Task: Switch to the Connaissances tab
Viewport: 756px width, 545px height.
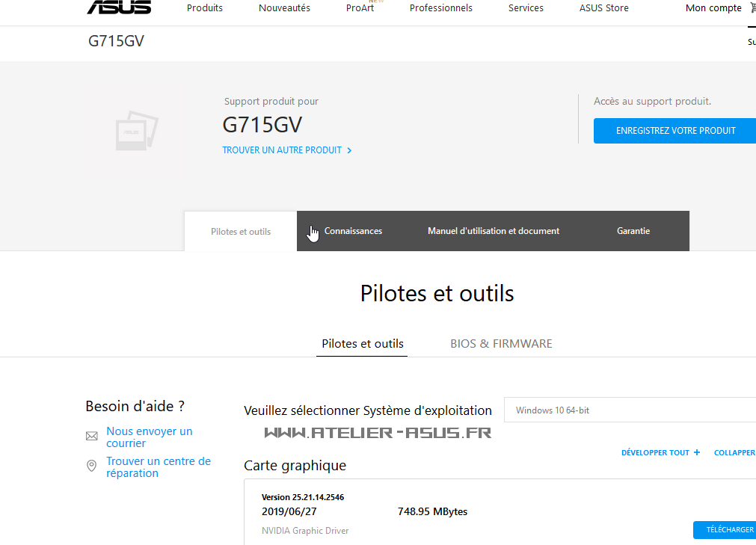Action: click(x=353, y=231)
